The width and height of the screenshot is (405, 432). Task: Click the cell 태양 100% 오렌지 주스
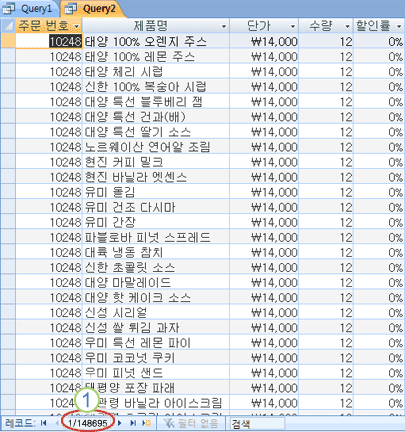click(x=156, y=41)
